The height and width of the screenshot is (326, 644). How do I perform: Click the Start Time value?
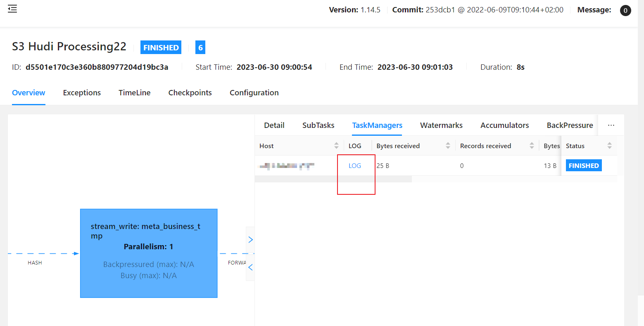[x=274, y=67]
